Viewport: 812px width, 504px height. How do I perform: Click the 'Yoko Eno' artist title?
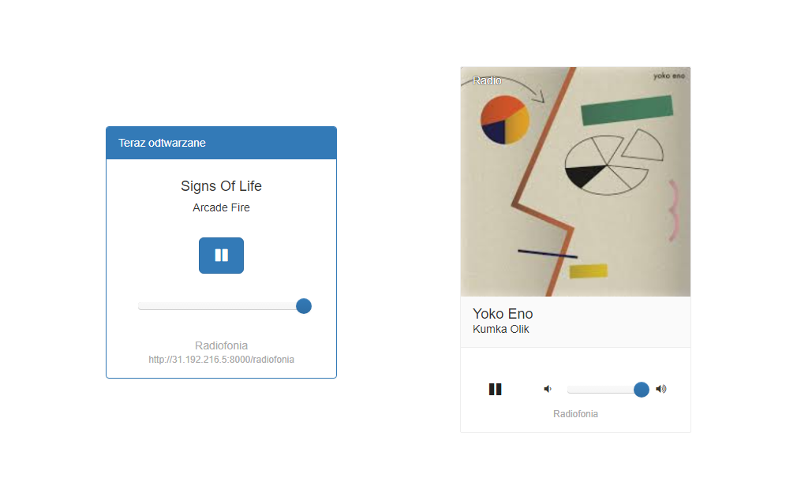pos(503,314)
